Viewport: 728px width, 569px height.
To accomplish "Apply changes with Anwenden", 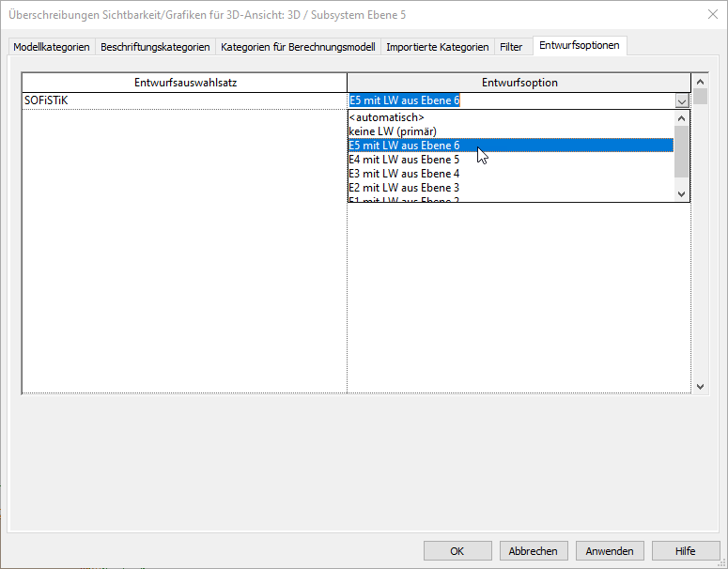I will [610, 551].
